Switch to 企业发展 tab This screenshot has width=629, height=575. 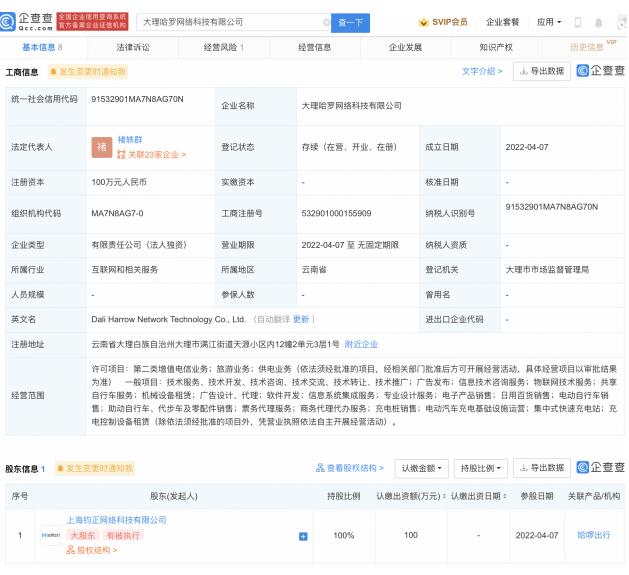point(405,47)
